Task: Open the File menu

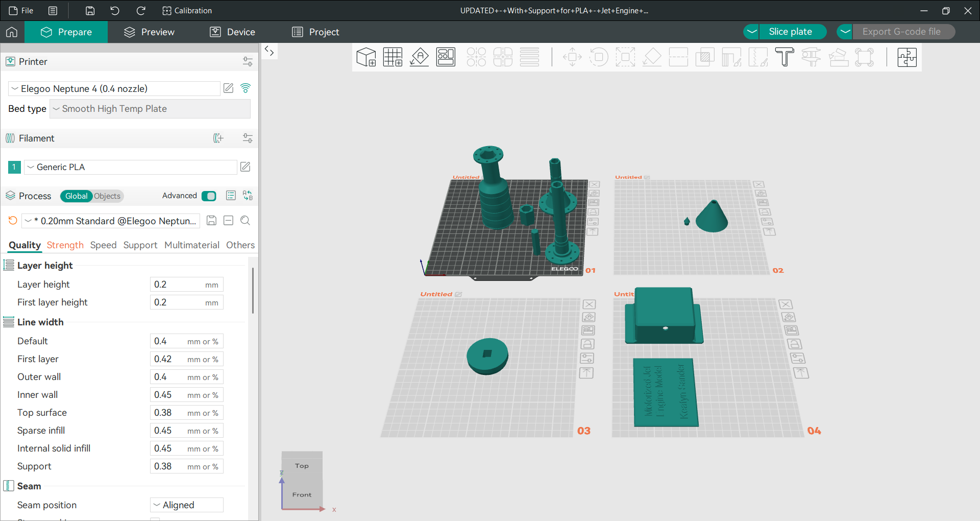Action: [x=21, y=11]
